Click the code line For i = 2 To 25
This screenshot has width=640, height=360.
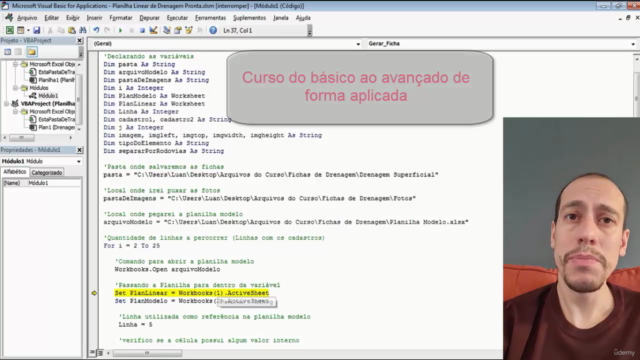click(x=131, y=246)
